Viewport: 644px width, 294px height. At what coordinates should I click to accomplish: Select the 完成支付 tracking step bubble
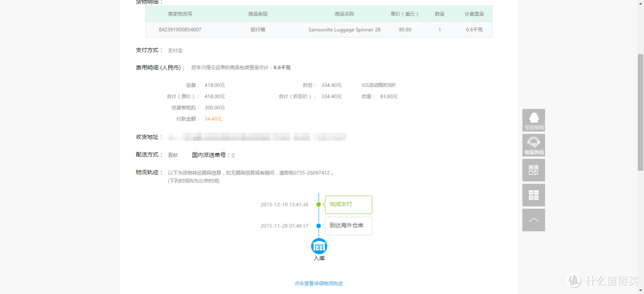point(349,205)
